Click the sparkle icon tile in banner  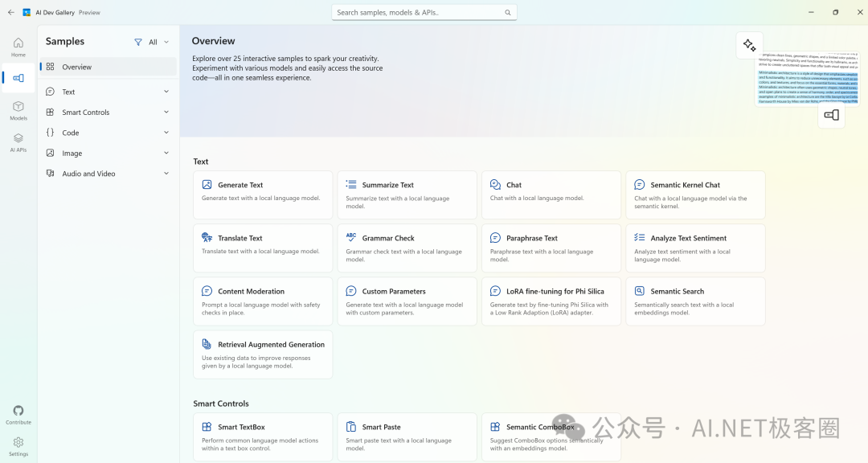coord(750,45)
